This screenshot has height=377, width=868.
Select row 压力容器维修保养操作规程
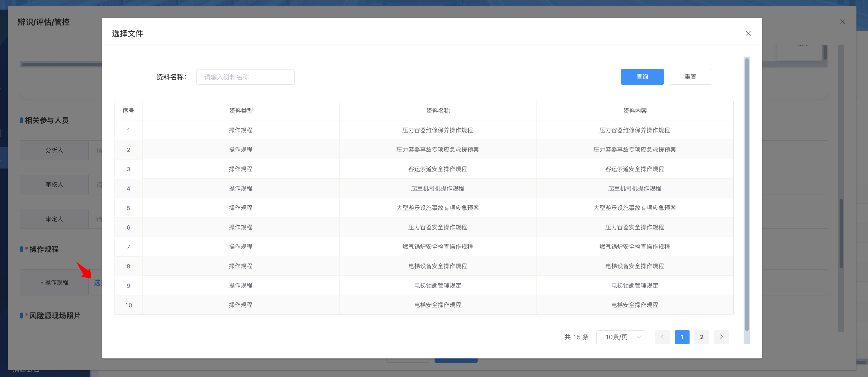click(437, 130)
